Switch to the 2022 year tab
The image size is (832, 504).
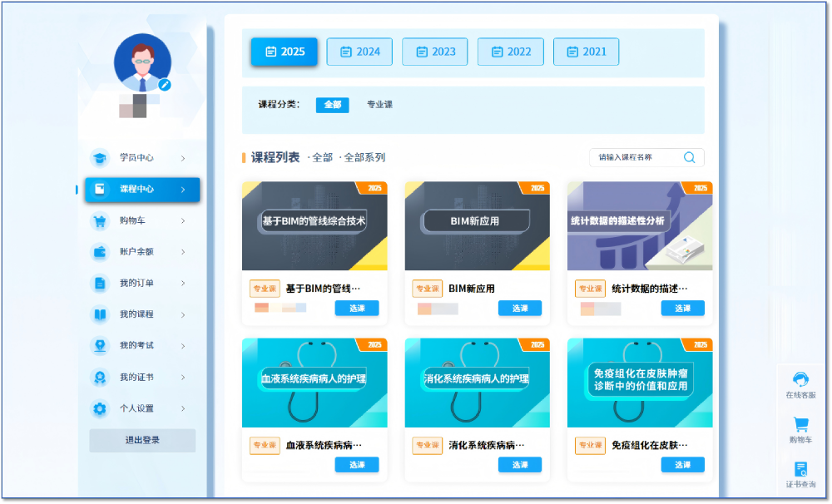[510, 52]
